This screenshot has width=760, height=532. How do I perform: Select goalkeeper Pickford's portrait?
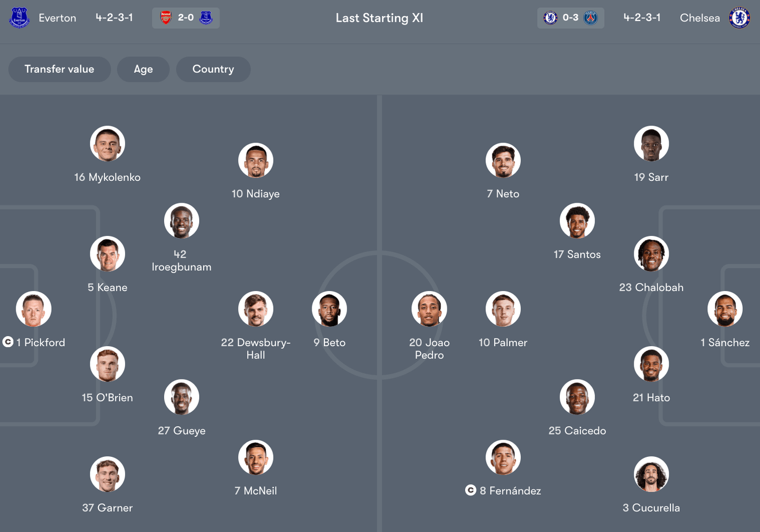coord(33,309)
